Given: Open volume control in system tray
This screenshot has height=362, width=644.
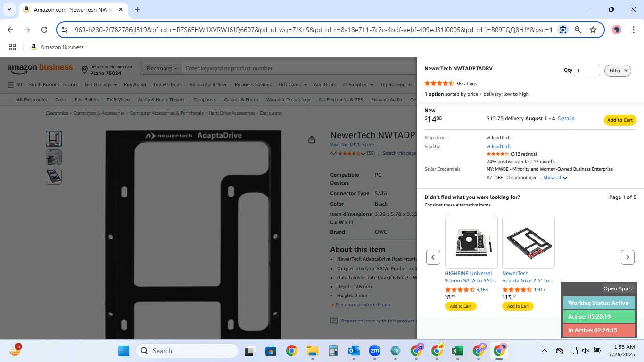Looking at the screenshot, I should 586,351.
